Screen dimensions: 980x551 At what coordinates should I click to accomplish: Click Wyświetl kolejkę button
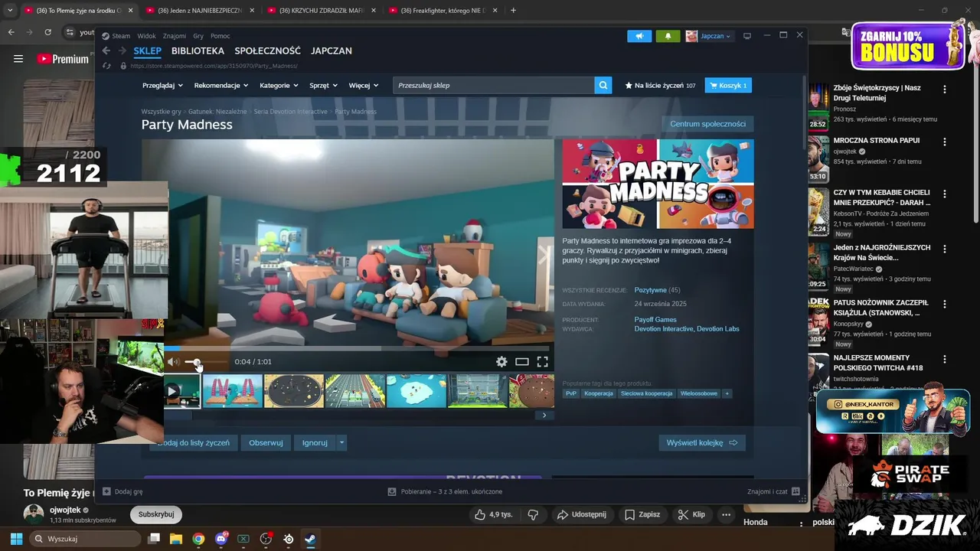[702, 442]
